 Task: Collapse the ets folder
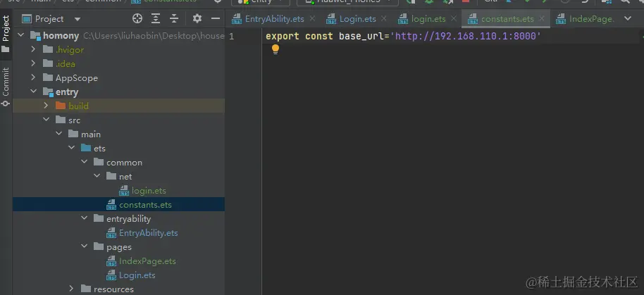coord(71,148)
